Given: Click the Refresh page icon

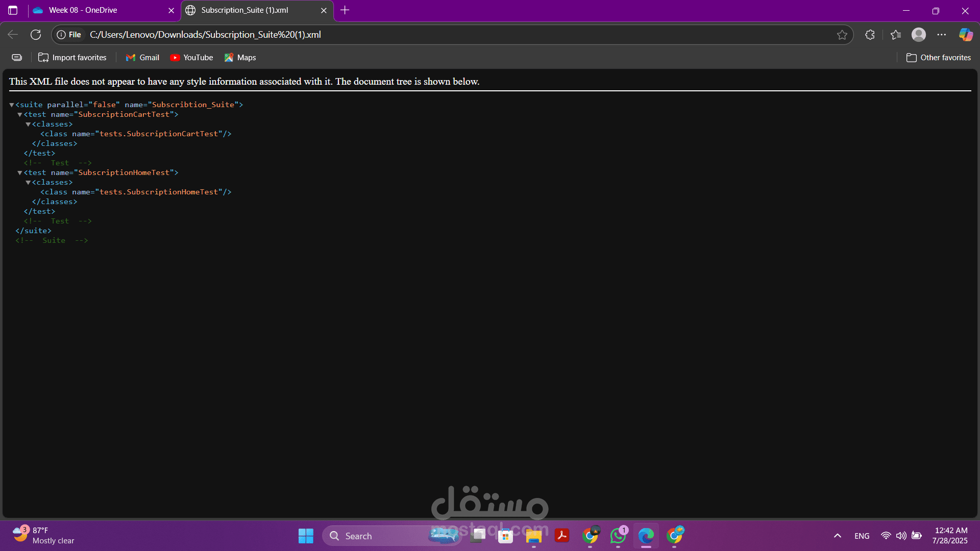Looking at the screenshot, I should coord(36,35).
